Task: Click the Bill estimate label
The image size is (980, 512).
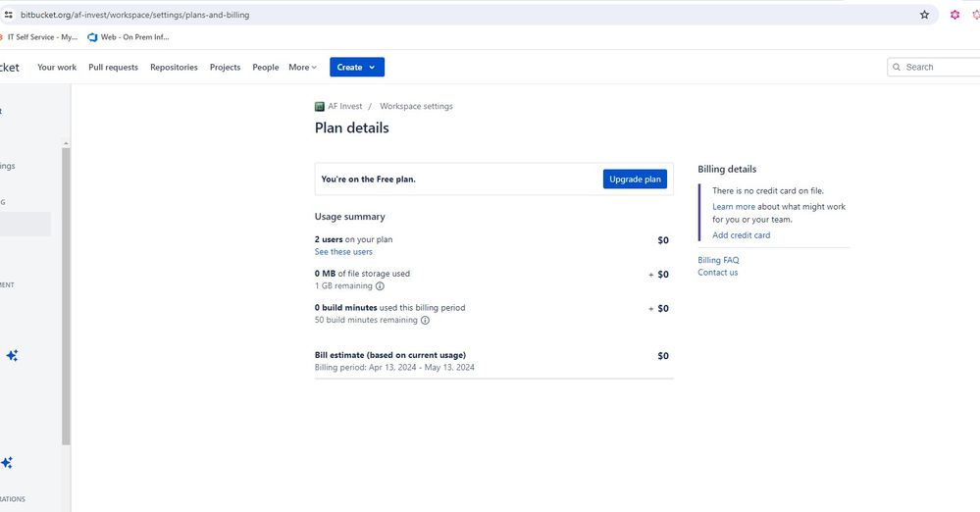Action: coord(390,355)
